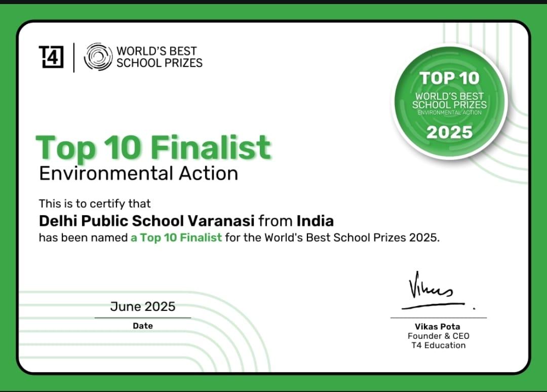Image resolution: width=547 pixels, height=392 pixels.
Task: Click "2025" inside the green badge
Action: (x=449, y=132)
